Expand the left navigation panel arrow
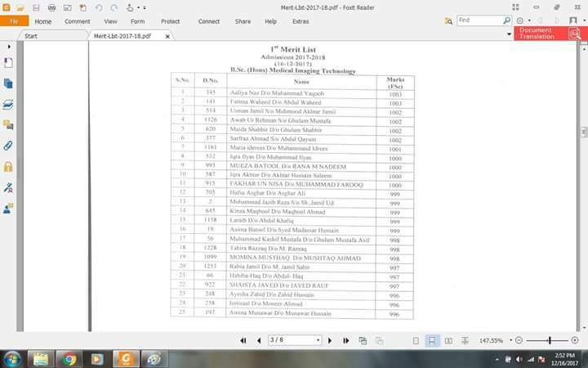The image size is (588, 368). click(x=8, y=47)
